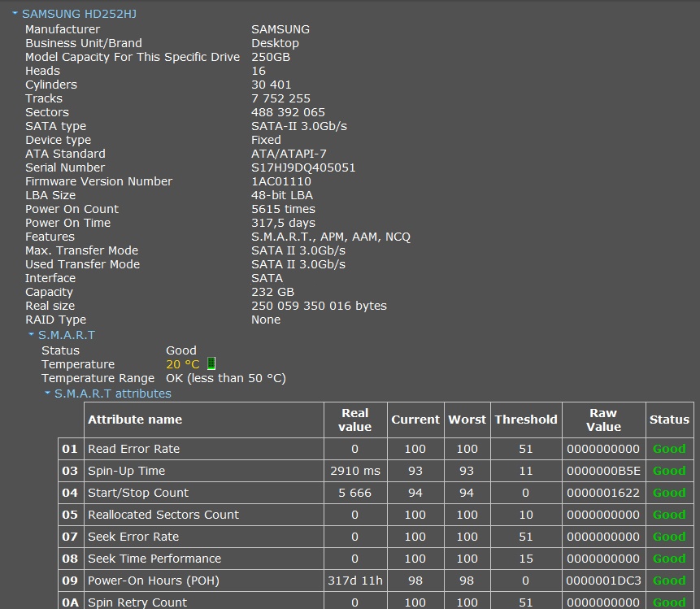Click the Used Transfer Mode label

[x=83, y=264]
